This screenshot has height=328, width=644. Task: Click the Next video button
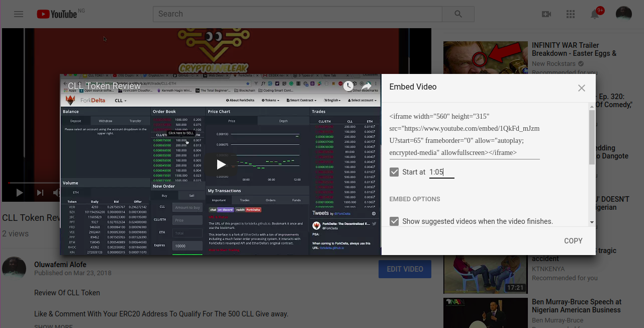click(x=40, y=192)
